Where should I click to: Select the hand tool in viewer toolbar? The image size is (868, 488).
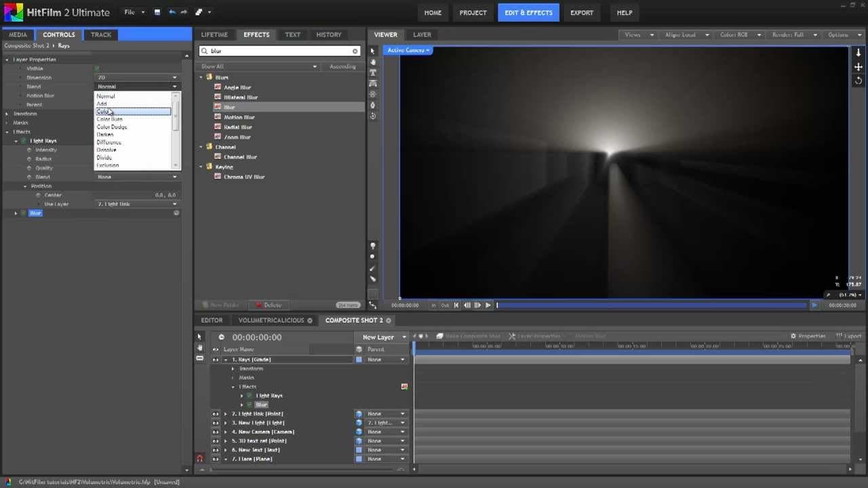pos(373,62)
